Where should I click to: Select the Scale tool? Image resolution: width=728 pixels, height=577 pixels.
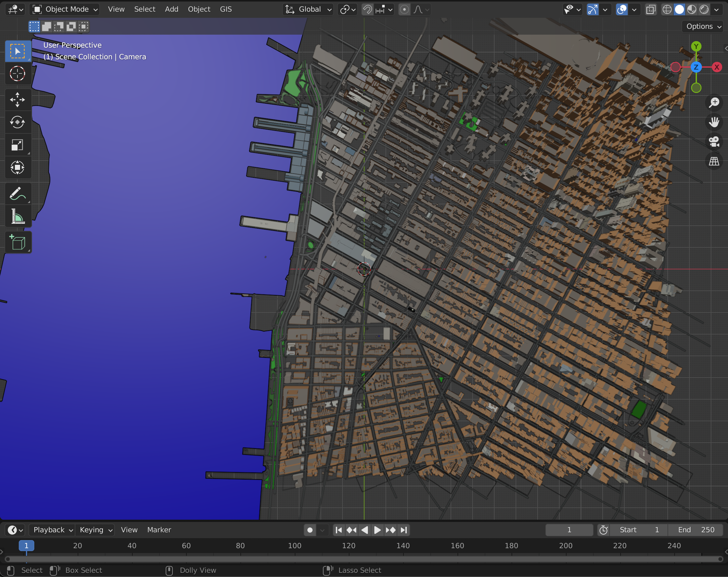[17, 145]
